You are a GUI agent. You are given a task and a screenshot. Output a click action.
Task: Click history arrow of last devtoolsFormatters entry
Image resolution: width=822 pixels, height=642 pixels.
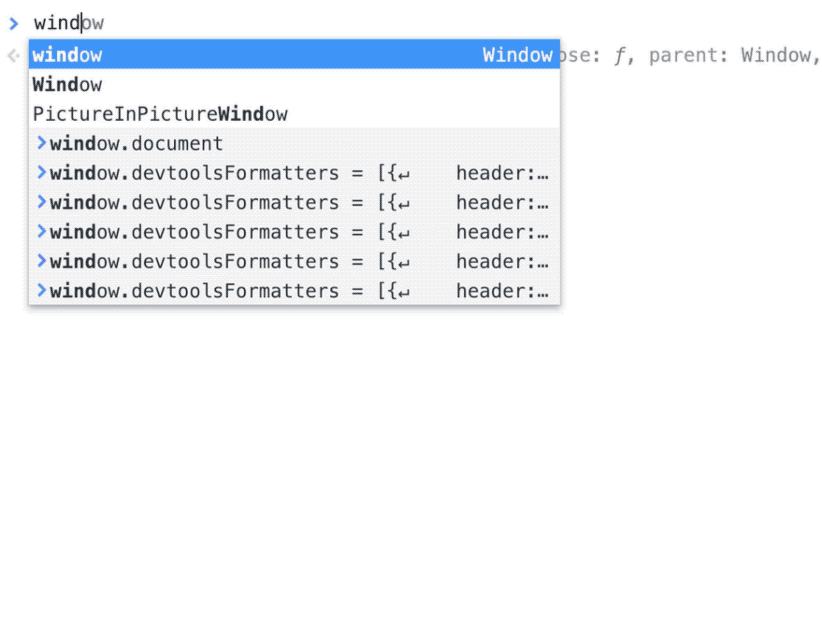(x=41, y=291)
